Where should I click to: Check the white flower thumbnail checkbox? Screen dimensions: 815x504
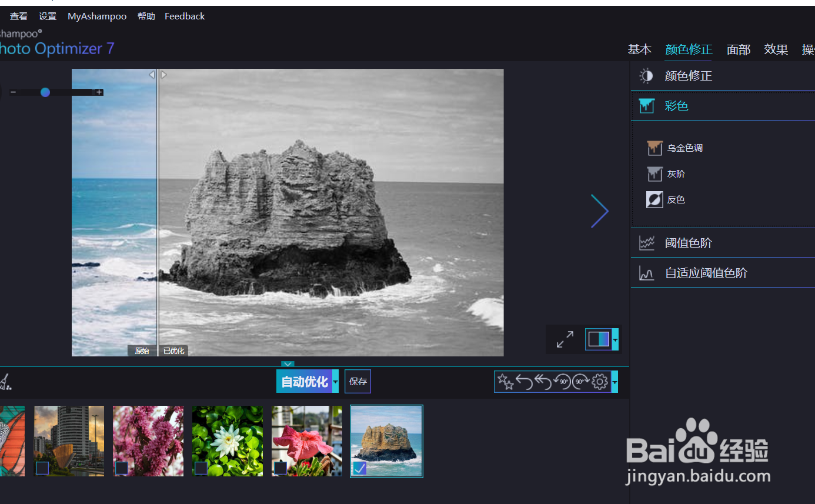[x=201, y=468]
